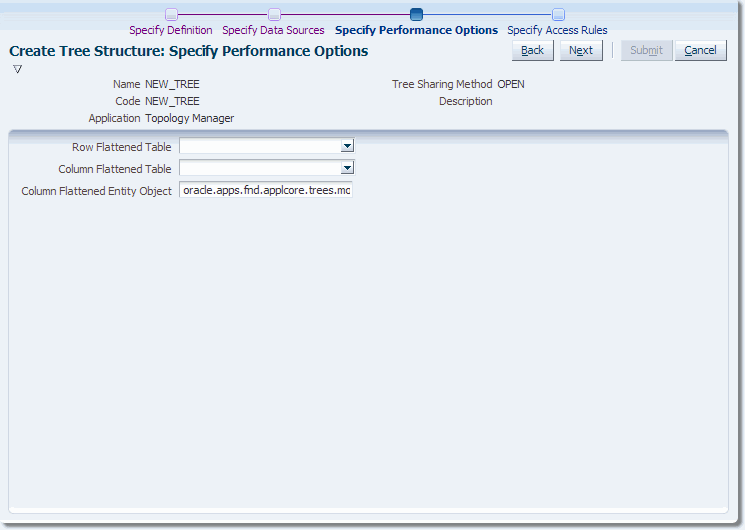Click the Submit button
745x530 pixels.
(647, 50)
